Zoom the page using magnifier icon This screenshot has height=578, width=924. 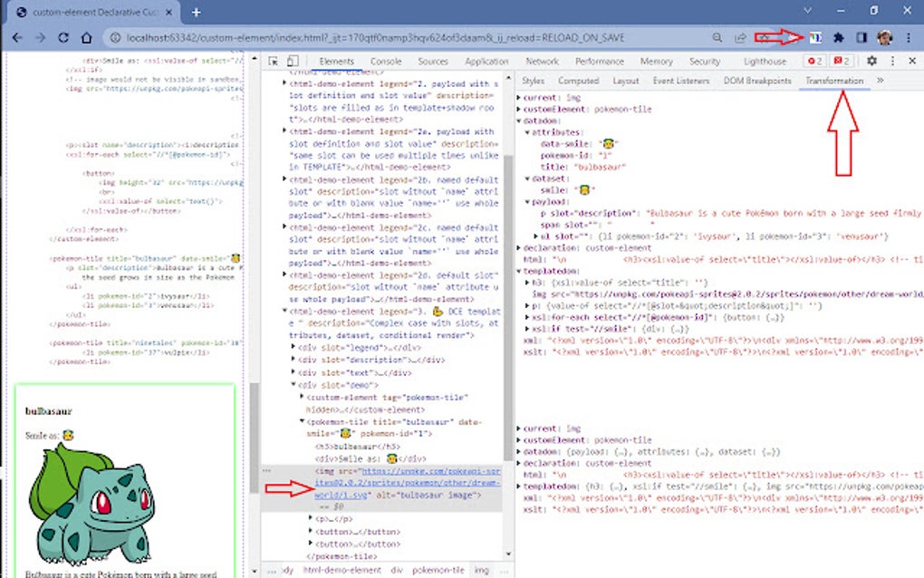(x=717, y=38)
